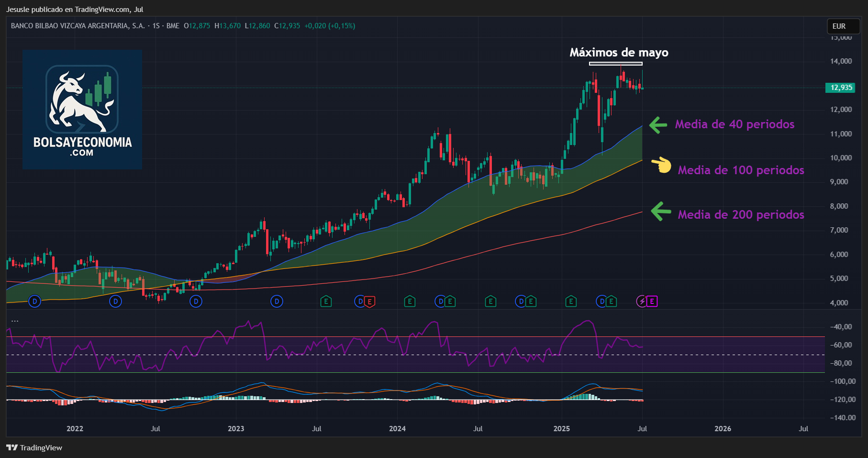Click the lightning bolt event marker
The width and height of the screenshot is (868, 458).
642,302
